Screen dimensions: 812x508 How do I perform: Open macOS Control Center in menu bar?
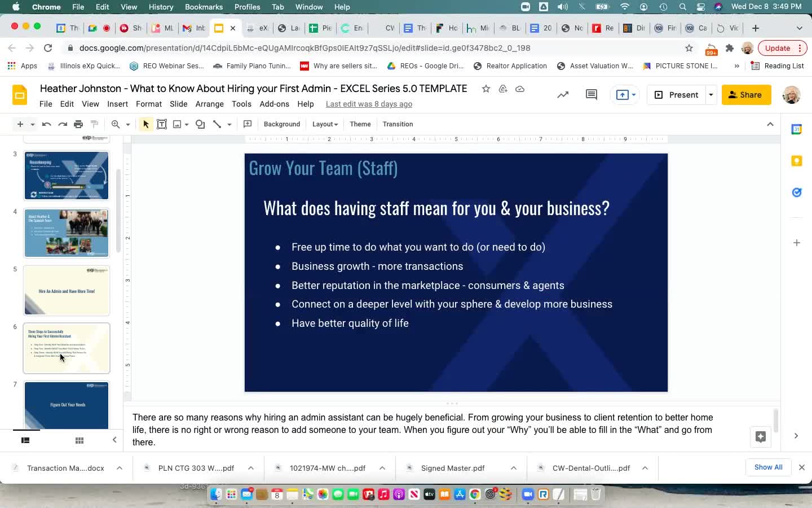tap(701, 7)
